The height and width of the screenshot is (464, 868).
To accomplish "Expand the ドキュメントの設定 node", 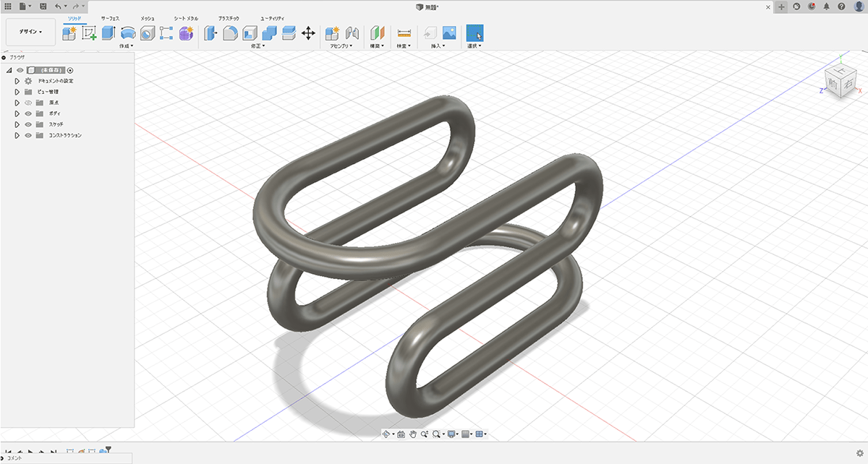I will (x=17, y=81).
